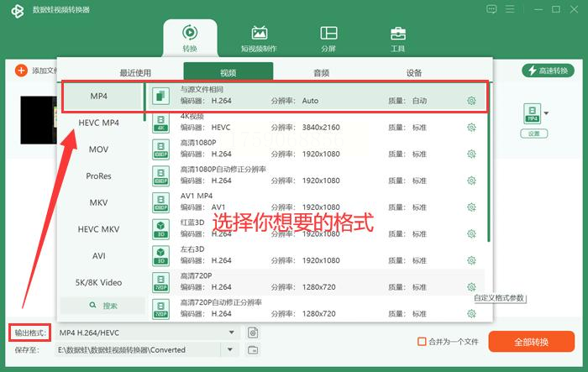
Task: Enable 高速转换 fast conversion
Action: click(x=548, y=71)
